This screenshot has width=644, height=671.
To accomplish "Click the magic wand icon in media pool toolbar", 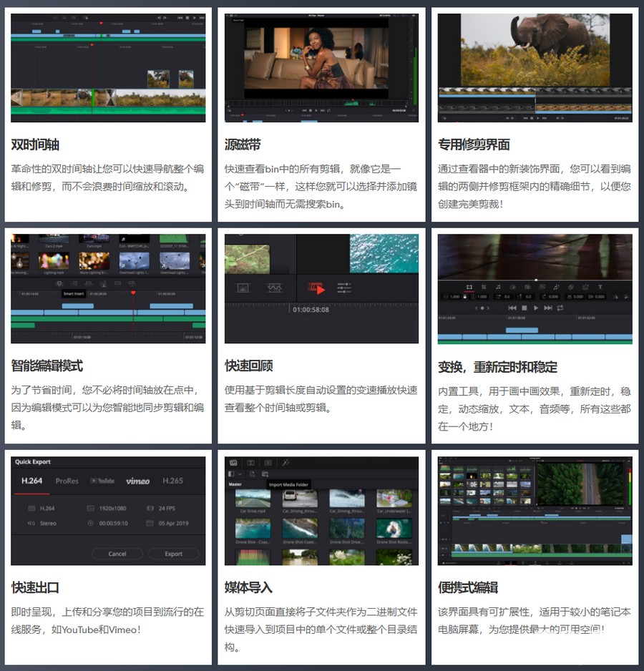I will click(x=286, y=463).
